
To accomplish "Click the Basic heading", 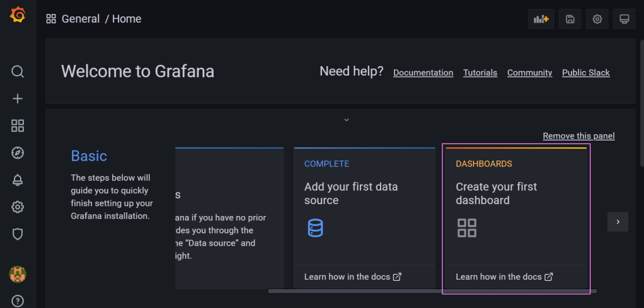I will click(89, 156).
